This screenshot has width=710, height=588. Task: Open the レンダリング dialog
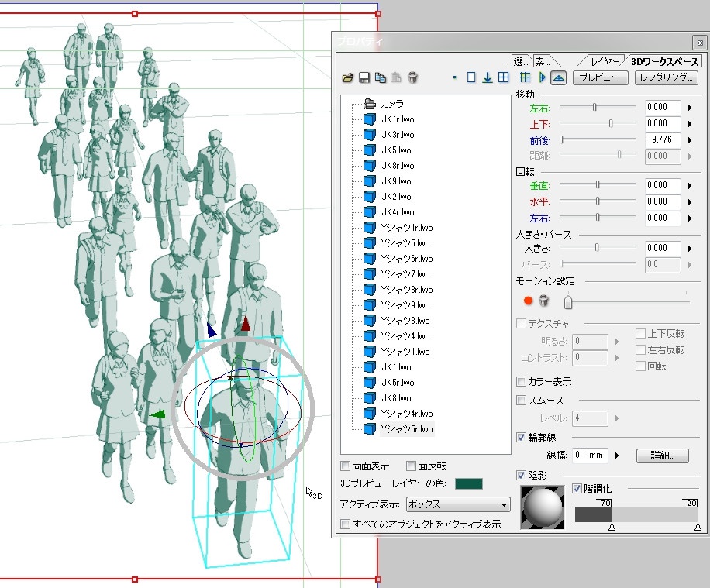(668, 77)
